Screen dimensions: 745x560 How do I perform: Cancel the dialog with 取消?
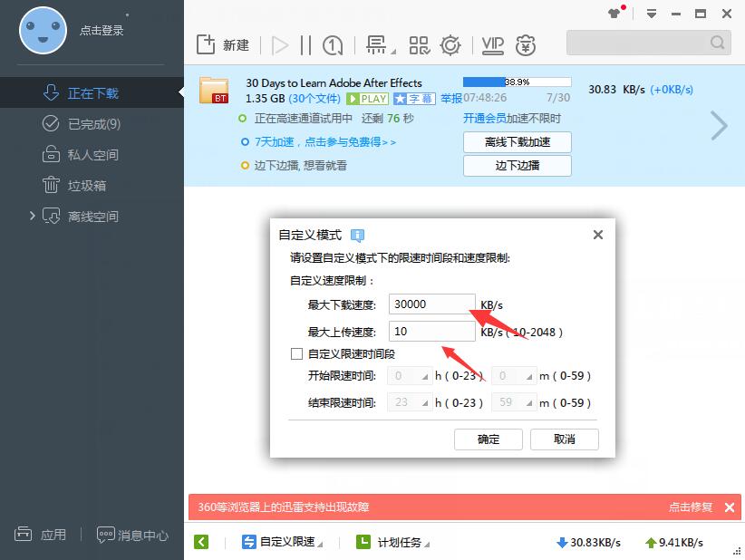(x=565, y=439)
